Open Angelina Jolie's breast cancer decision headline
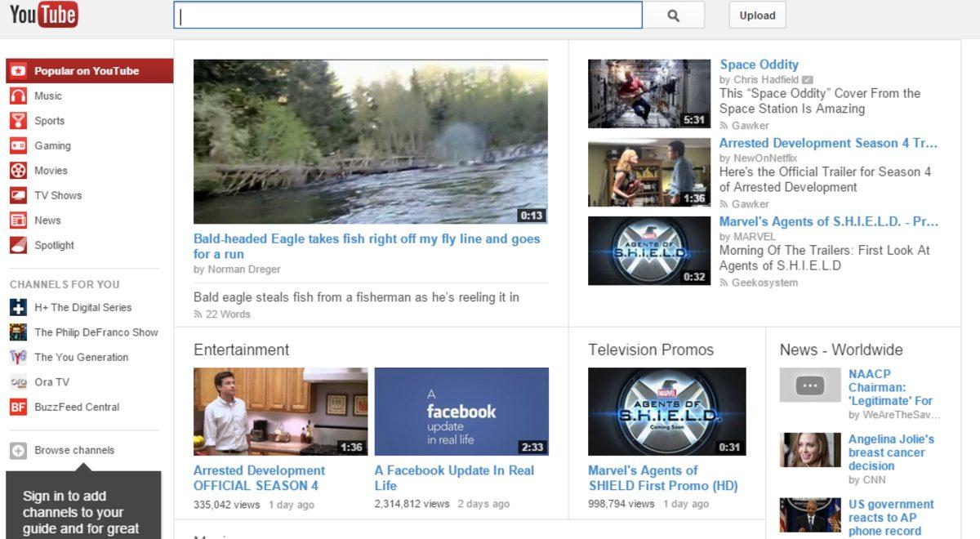This screenshot has width=980, height=539. point(891,452)
